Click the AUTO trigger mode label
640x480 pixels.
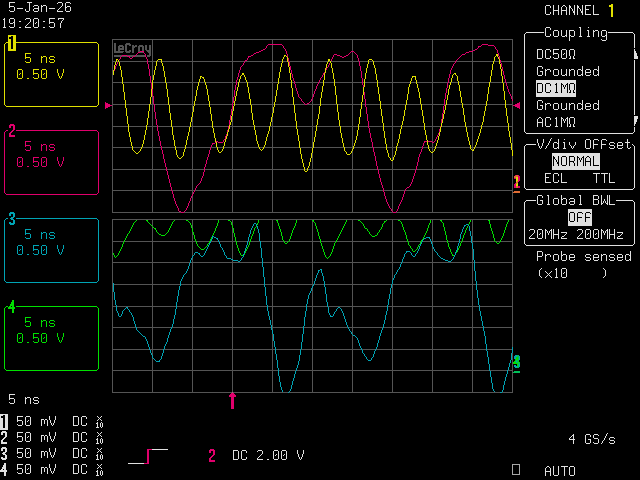pyautogui.click(x=560, y=470)
